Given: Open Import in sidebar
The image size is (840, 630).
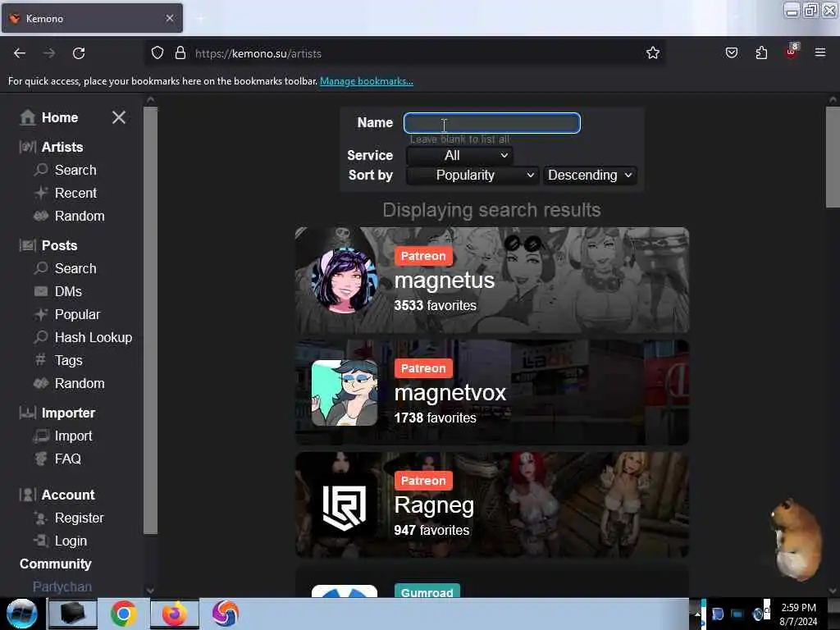Looking at the screenshot, I should point(73,436).
